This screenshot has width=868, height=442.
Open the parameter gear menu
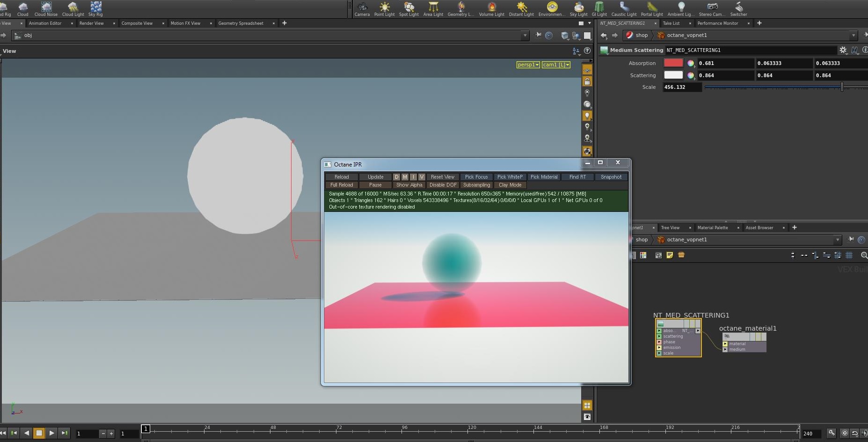pyautogui.click(x=843, y=50)
